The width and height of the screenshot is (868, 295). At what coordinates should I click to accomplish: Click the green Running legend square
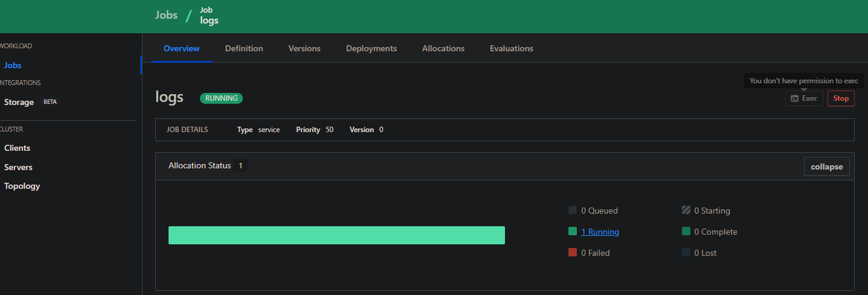pos(573,232)
